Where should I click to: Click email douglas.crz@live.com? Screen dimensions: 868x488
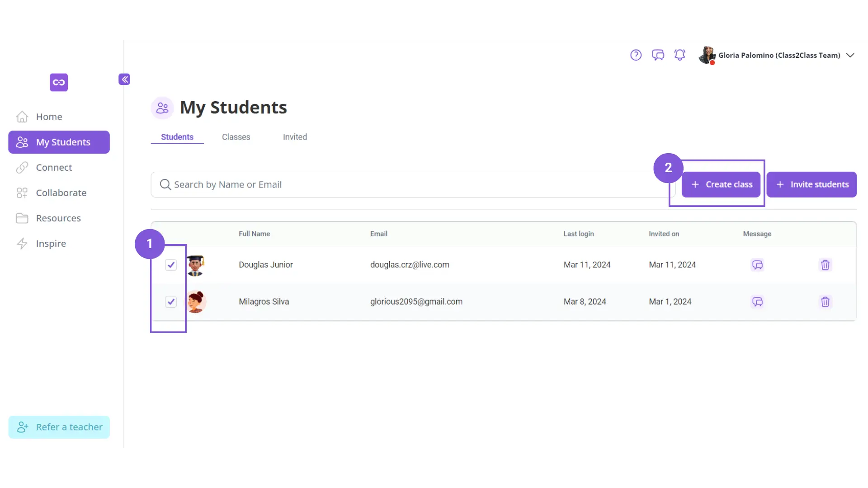coord(410,265)
